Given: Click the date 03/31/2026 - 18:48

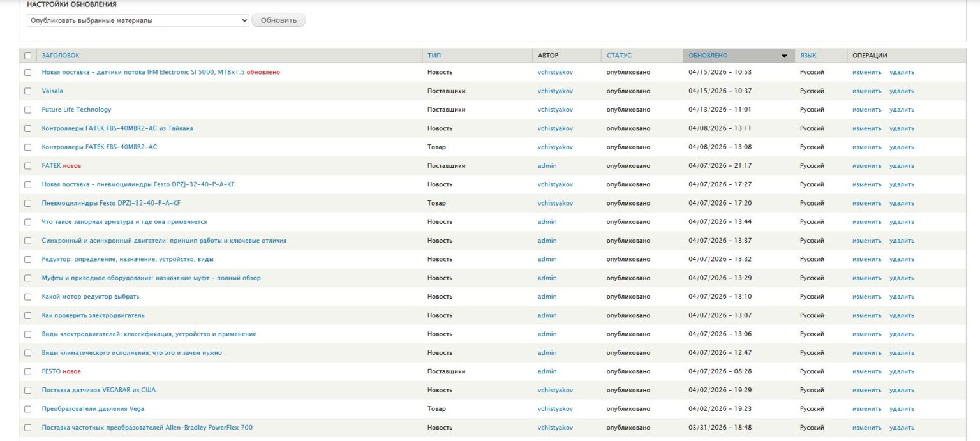Looking at the screenshot, I should 720,427.
